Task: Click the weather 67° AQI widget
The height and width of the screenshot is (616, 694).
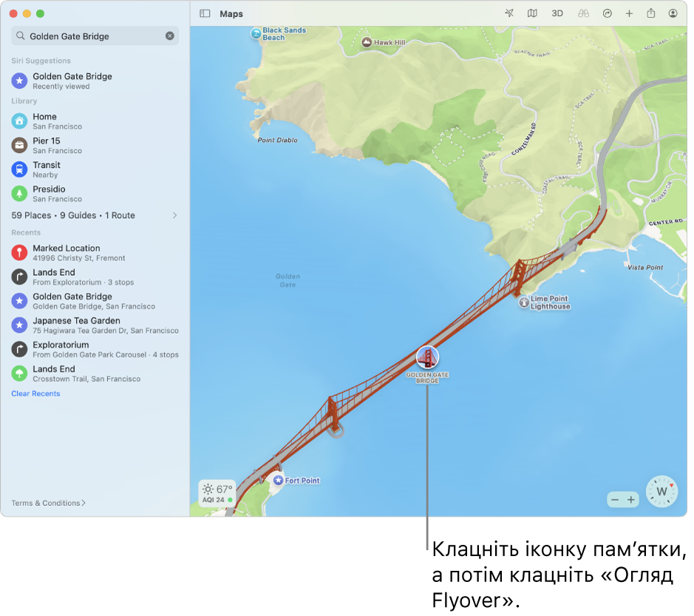Action: coord(217,494)
